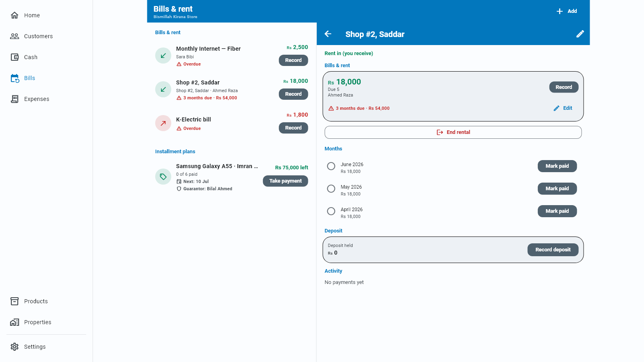This screenshot has width=644, height=362.
Task: Open Properties text link in sidebar
Action: (38, 322)
